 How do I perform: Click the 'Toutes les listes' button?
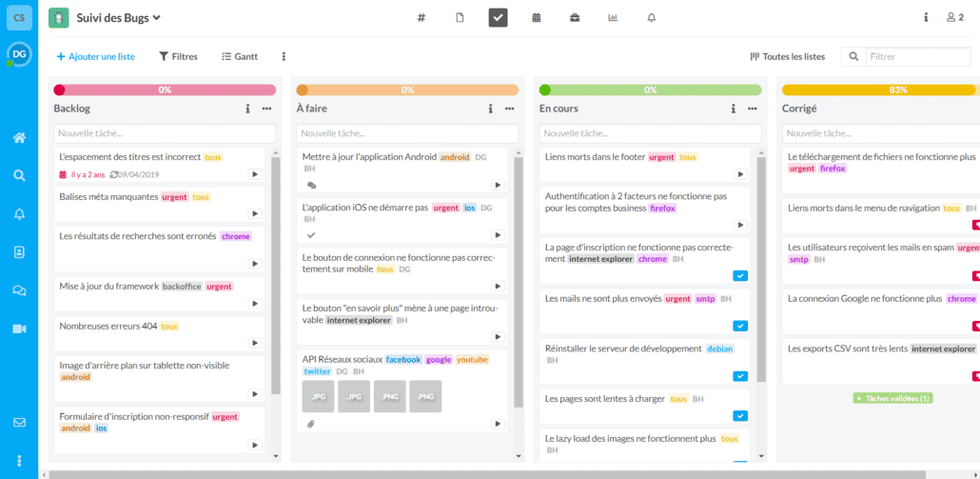tap(788, 57)
